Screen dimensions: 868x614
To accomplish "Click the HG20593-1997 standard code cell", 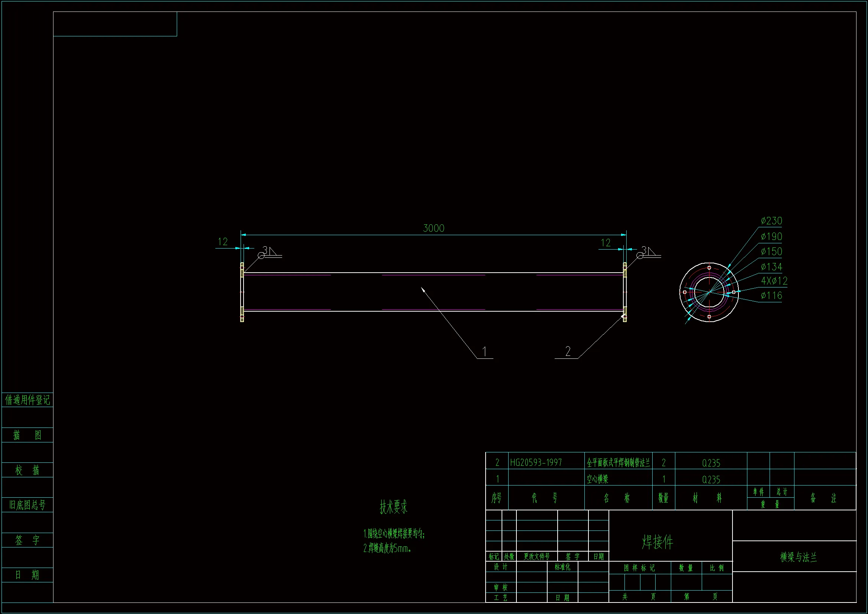I will click(536, 463).
